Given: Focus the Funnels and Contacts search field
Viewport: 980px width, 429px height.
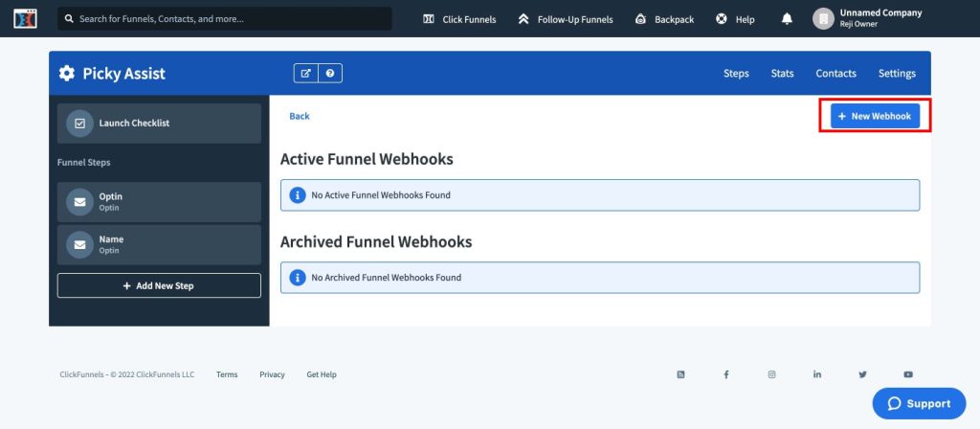Looking at the screenshot, I should tap(225, 19).
